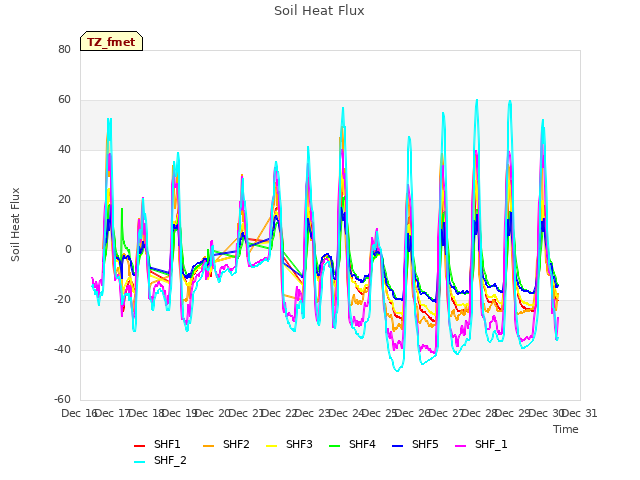The height and width of the screenshot is (480, 640).
Task: Click the y-axis tick label 0
Action: click(x=68, y=249)
